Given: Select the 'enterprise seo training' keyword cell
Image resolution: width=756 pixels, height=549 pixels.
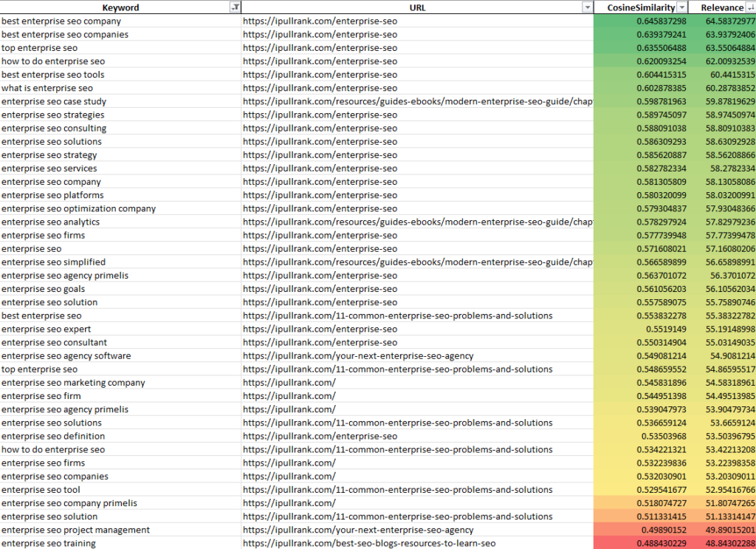Looking at the screenshot, I should tap(49, 543).
